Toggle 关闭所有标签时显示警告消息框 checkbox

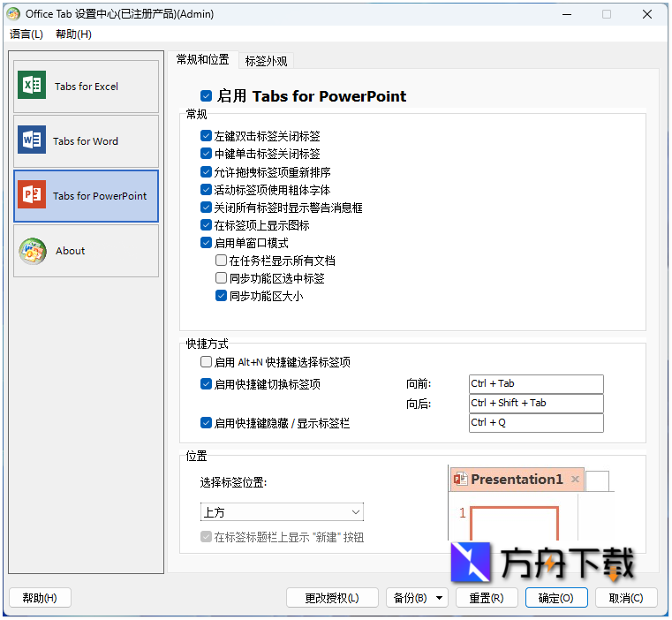tap(206, 208)
